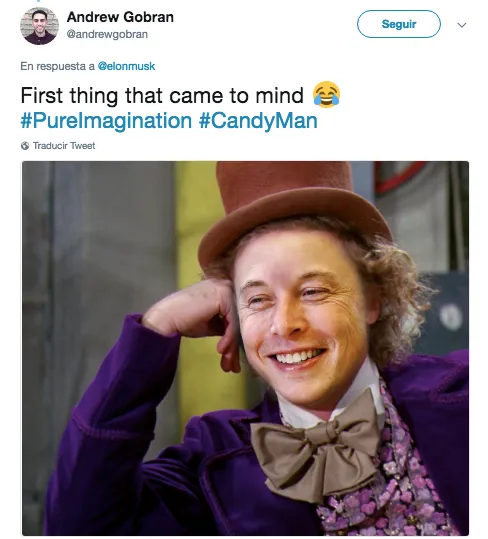This screenshot has width=488, height=539.
Task: Open the attached meme image
Action: coord(245,348)
